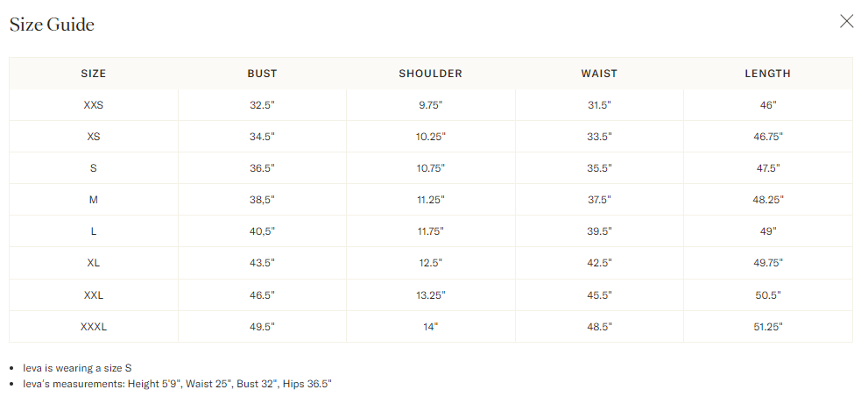Click the 36.5" bust value for size S
The height and width of the screenshot is (418, 868).
(263, 168)
